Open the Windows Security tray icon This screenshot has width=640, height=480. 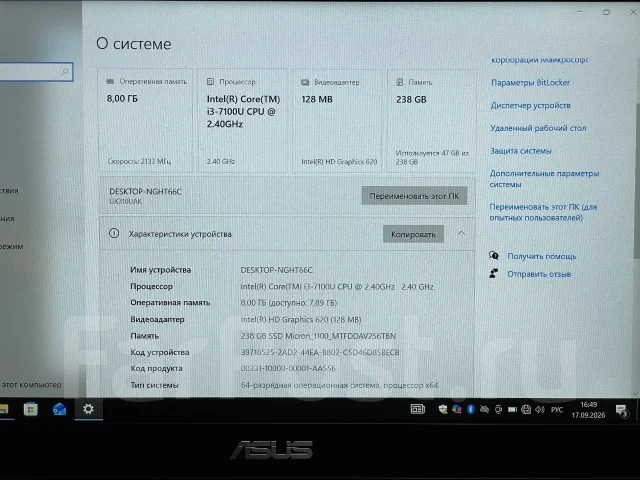pos(443,409)
